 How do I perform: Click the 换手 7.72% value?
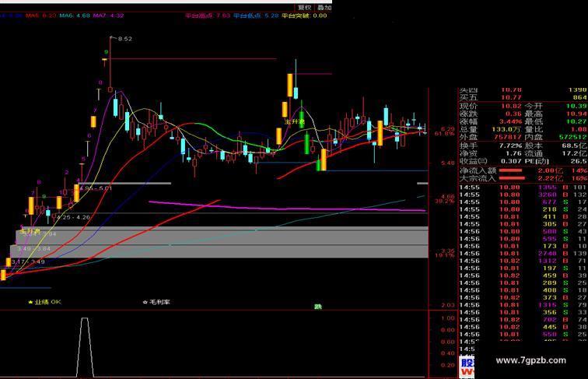[x=510, y=146]
